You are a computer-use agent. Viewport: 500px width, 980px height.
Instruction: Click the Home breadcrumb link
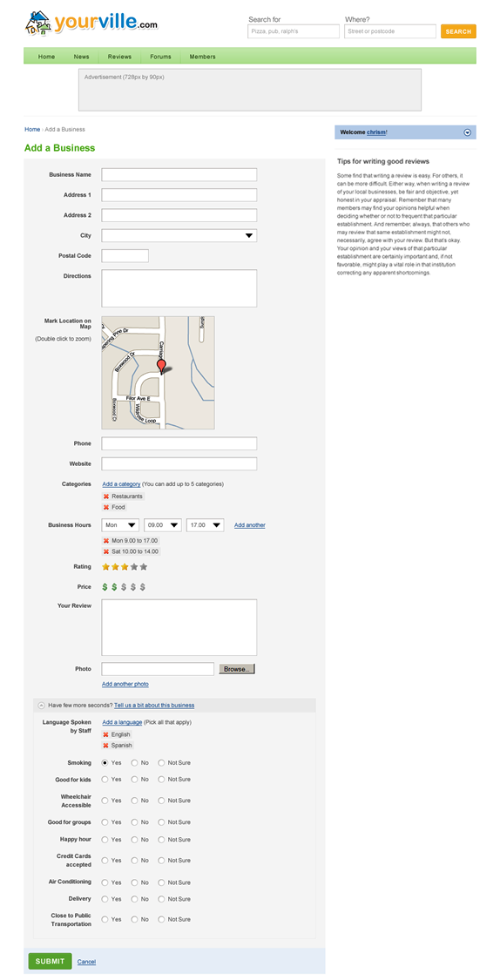point(32,130)
